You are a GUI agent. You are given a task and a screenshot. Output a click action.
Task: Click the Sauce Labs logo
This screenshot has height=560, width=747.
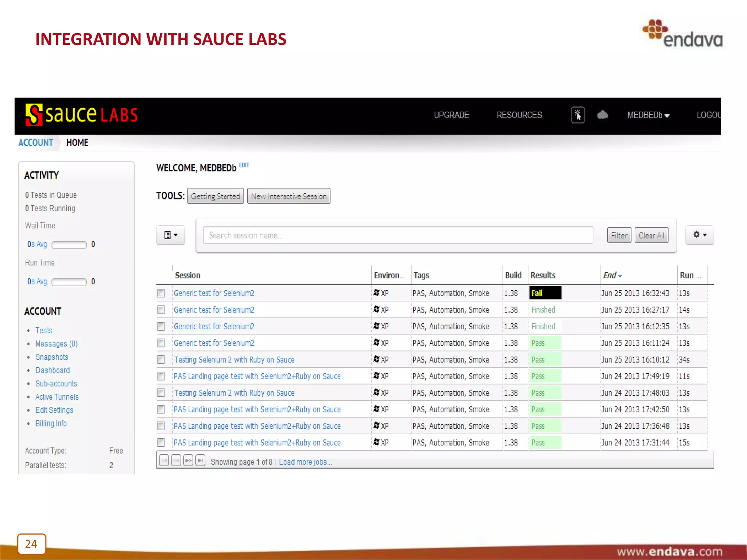(x=81, y=115)
